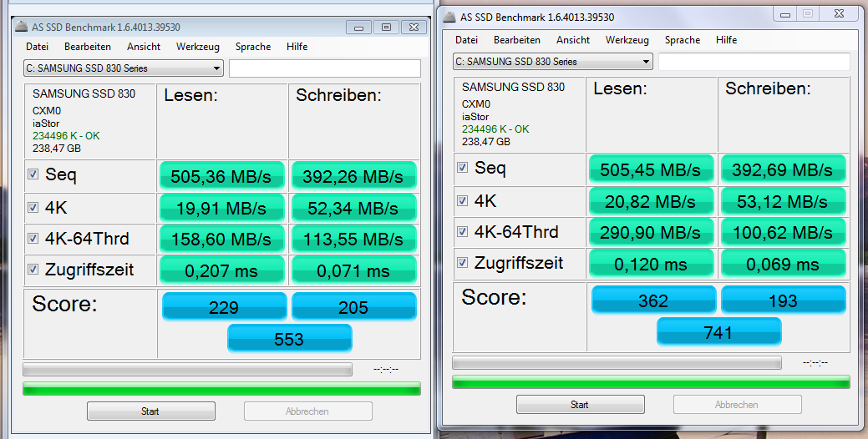Open Datei menu in left window
Screen dimensions: 868x439
pos(37,47)
